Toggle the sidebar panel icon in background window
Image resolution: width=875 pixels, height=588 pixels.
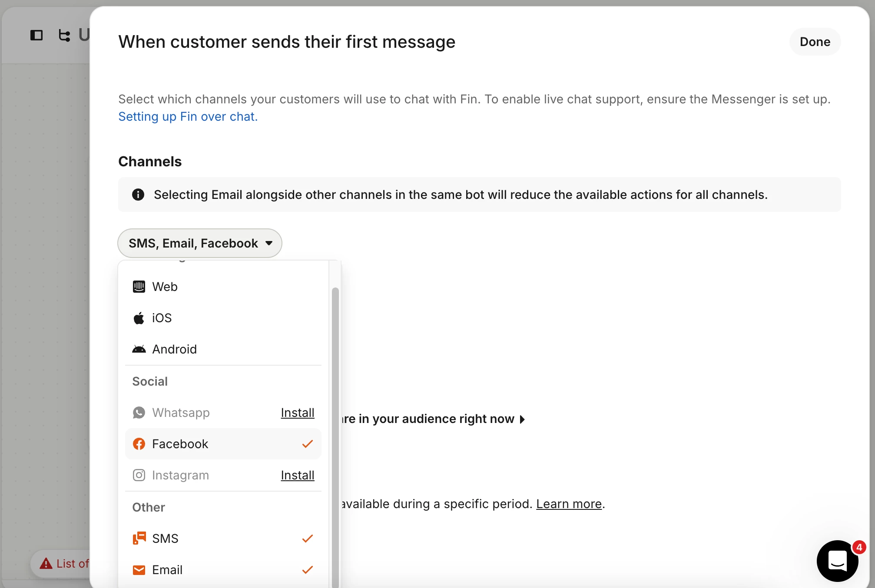36,35
